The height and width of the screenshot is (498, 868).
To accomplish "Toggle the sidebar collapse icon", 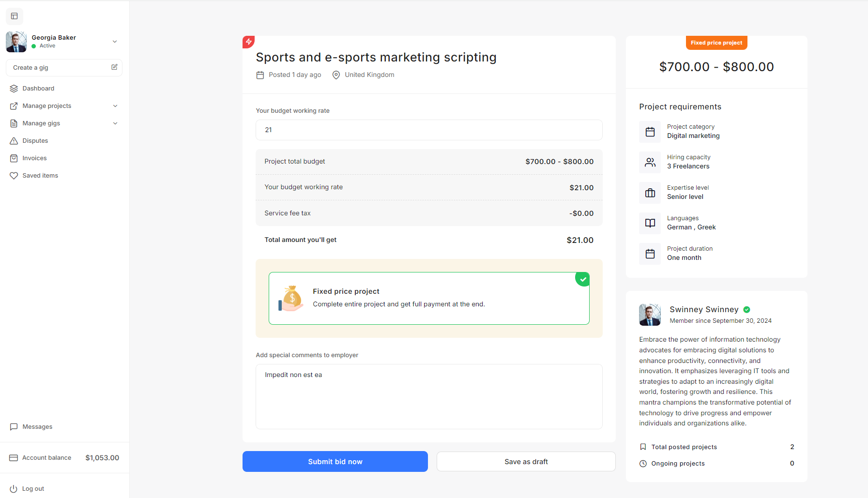I will pyautogui.click(x=15, y=16).
